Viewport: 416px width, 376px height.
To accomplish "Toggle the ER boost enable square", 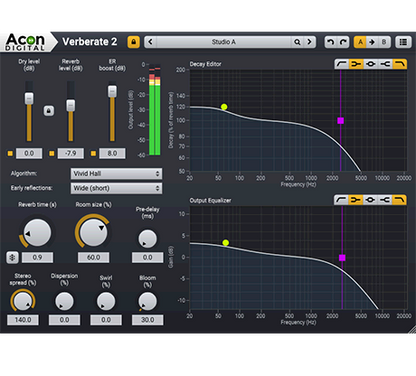I will click(93, 153).
